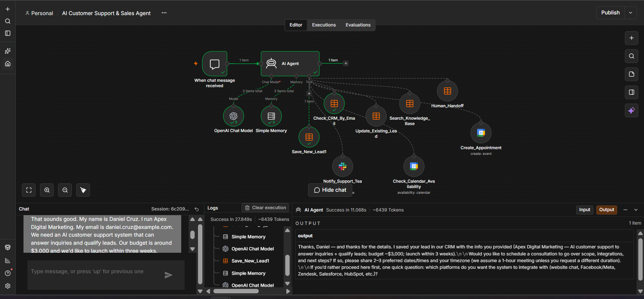Open the Check_CRM_By_Email node
This screenshot has height=299, width=644.
334,104
